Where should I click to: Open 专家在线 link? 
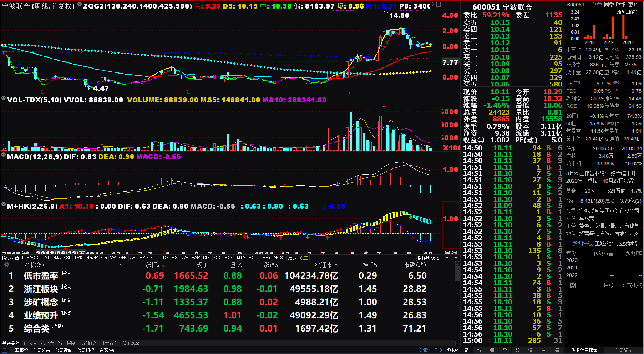click(108, 350)
